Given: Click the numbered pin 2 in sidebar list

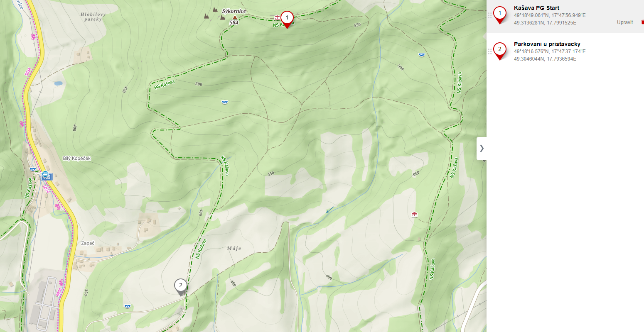Looking at the screenshot, I should 500,51.
